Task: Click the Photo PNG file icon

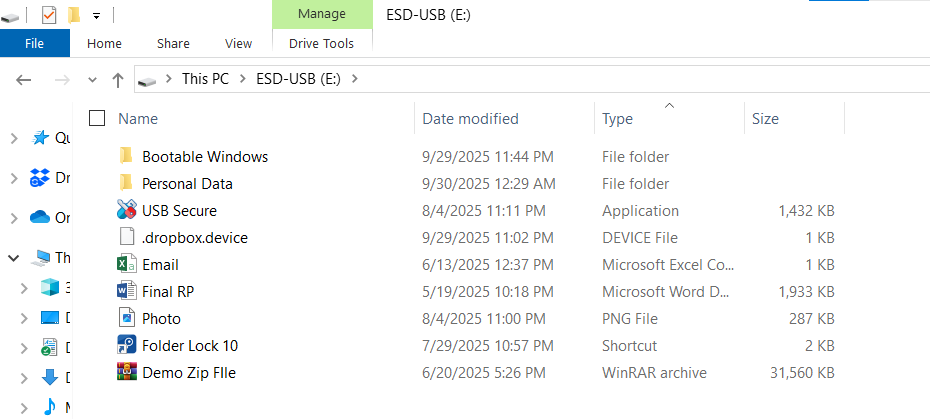Action: point(127,318)
